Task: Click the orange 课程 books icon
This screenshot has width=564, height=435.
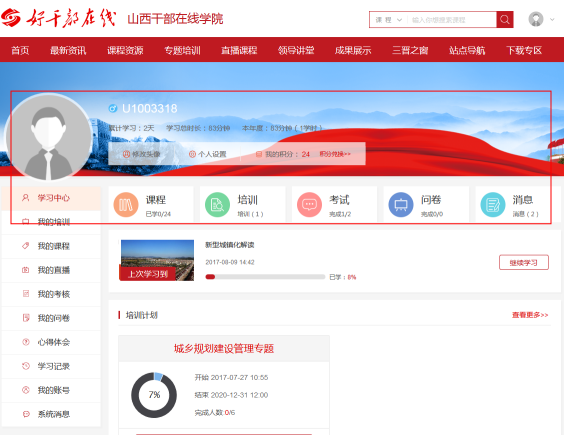Action: pos(126,205)
